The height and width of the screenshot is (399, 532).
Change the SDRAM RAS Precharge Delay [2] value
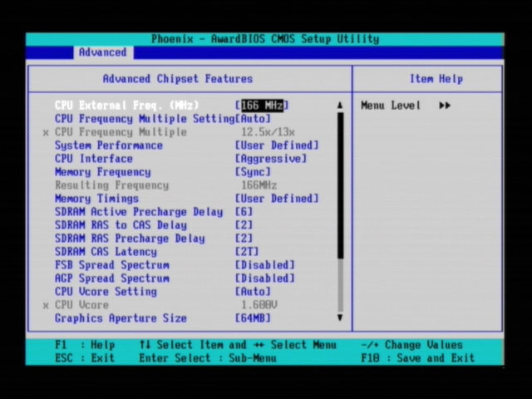244,239
